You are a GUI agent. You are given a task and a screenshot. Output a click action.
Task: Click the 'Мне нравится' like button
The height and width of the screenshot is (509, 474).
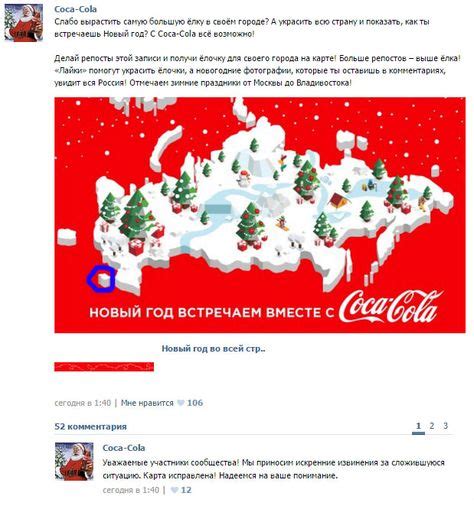point(147,403)
